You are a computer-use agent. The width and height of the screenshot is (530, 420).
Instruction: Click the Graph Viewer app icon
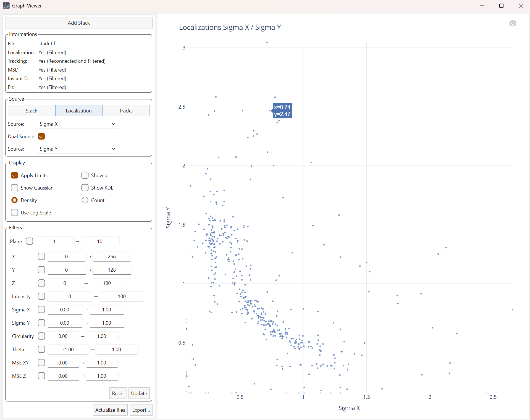(6, 6)
